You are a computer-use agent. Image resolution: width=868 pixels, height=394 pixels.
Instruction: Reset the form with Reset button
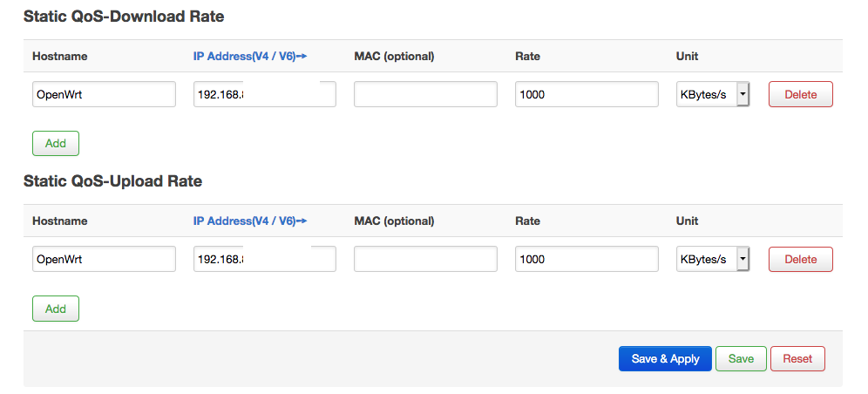tap(797, 358)
